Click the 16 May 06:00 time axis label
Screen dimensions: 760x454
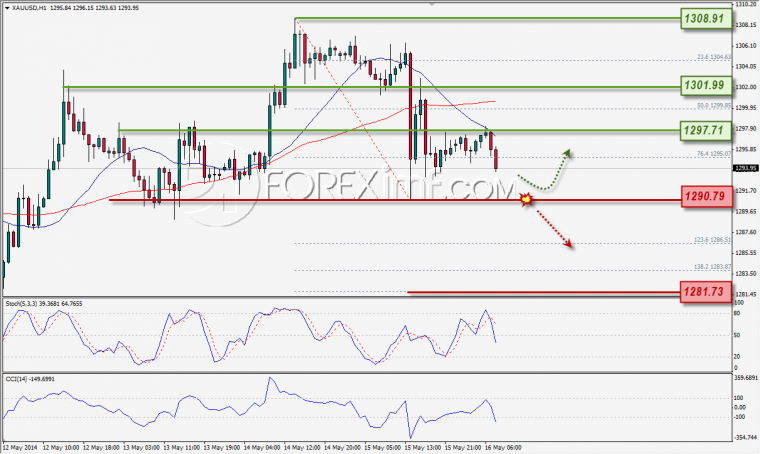click(x=504, y=447)
